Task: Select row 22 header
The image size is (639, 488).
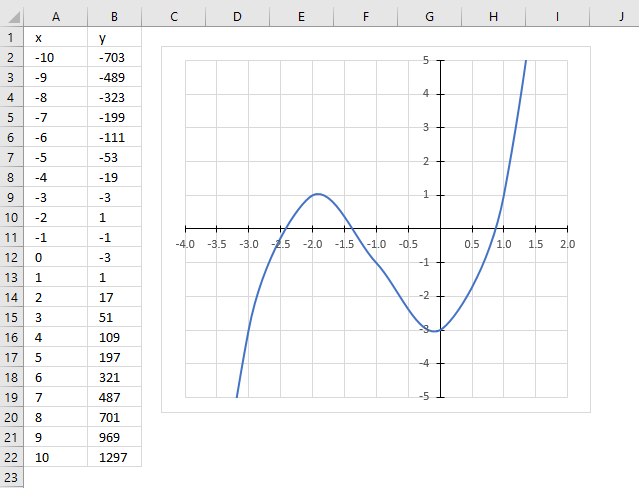Action: [x=11, y=457]
